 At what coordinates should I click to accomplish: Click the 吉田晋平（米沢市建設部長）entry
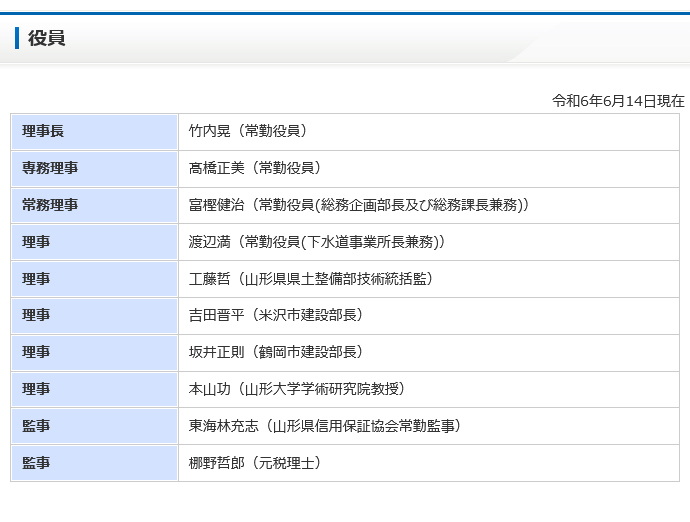pyautogui.click(x=276, y=315)
